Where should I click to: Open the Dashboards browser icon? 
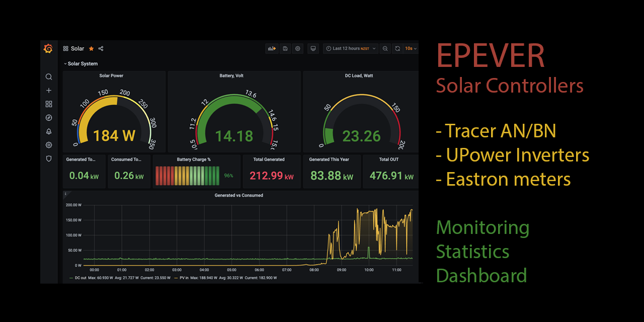[x=48, y=104]
